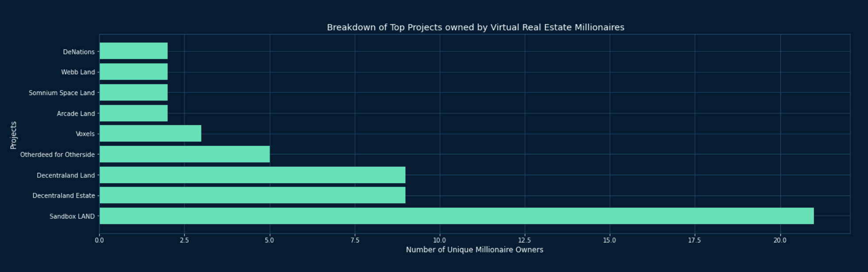Click the Arcade Land bar

[134, 113]
